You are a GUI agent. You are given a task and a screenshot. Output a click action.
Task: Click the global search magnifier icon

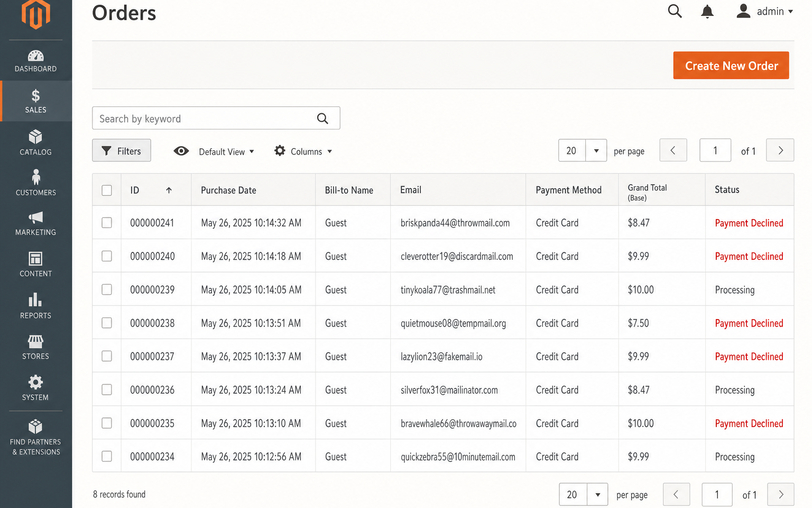tap(675, 11)
